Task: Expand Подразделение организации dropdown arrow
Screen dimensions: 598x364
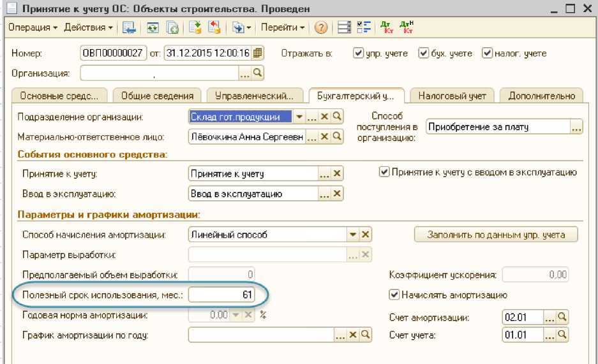Action: coord(299,117)
